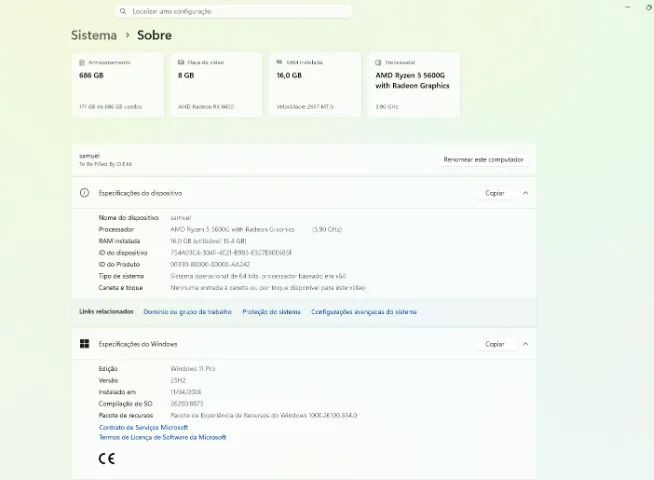The width and height of the screenshot is (654, 480).
Task: Open Termos de Licença de Software da Microsoft
Action: [x=163, y=437]
